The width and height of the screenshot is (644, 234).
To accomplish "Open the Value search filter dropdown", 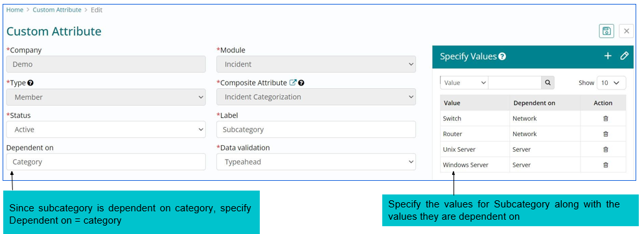I will 464,83.
